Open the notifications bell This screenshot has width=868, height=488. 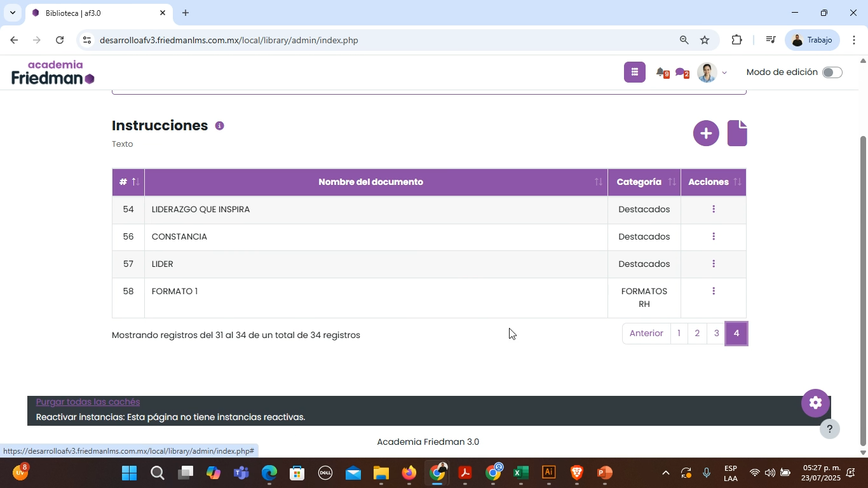coord(661,72)
